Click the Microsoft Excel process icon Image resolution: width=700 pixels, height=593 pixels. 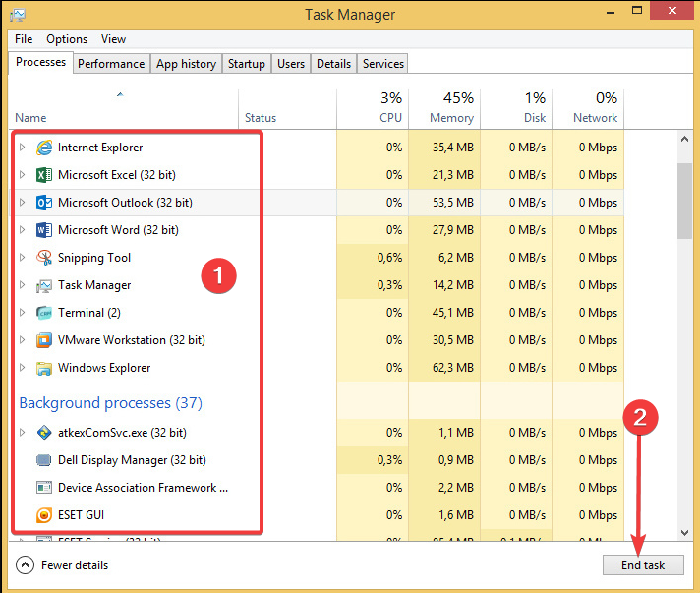(43, 175)
